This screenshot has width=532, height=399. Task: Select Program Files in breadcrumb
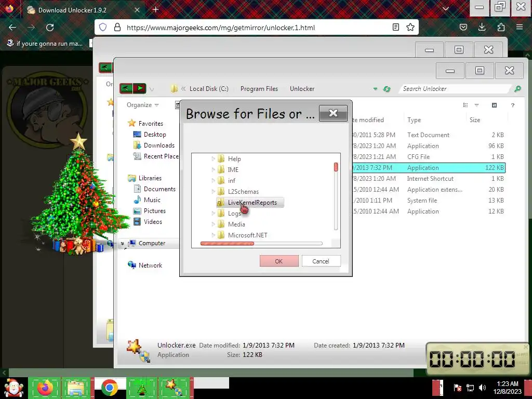pos(259,88)
